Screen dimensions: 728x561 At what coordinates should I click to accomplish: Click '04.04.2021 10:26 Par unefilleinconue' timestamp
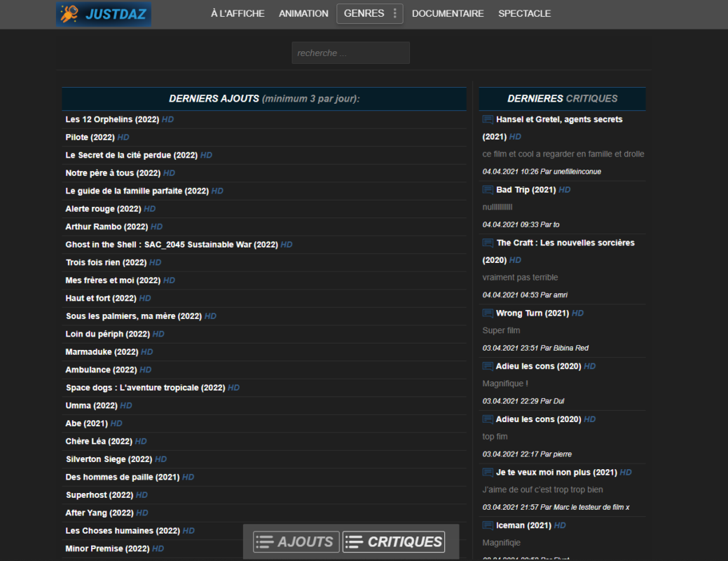point(542,172)
